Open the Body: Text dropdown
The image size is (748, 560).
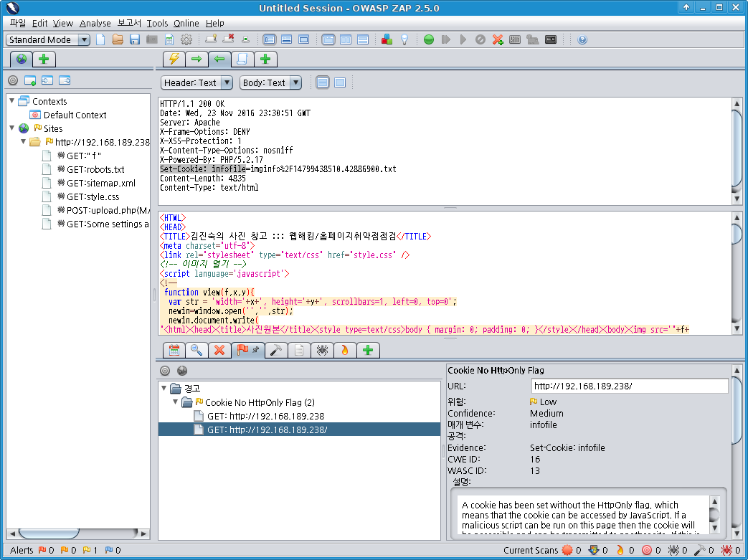(x=270, y=82)
